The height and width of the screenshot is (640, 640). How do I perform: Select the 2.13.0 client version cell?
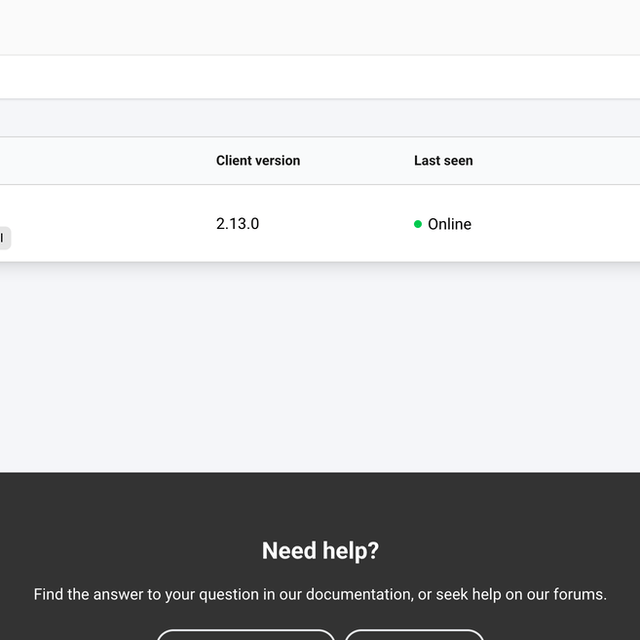coord(238,224)
